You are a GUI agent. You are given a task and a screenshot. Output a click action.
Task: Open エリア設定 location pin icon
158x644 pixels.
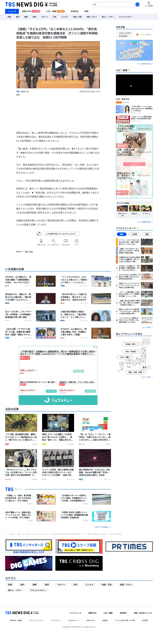149,3
